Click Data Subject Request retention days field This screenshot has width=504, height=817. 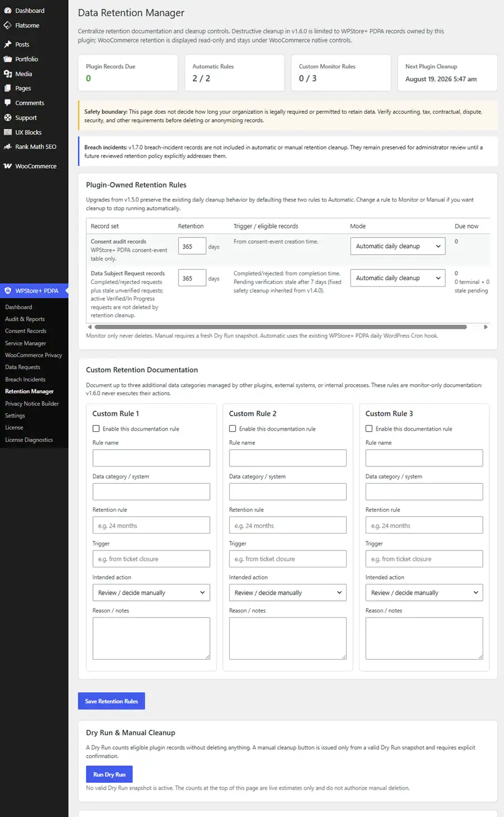click(x=192, y=278)
